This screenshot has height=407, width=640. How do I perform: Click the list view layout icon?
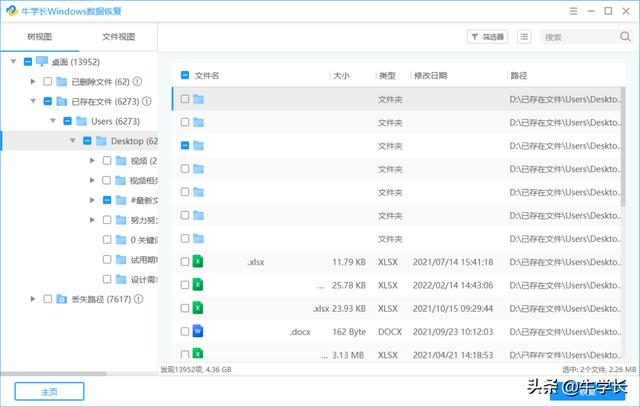(525, 37)
